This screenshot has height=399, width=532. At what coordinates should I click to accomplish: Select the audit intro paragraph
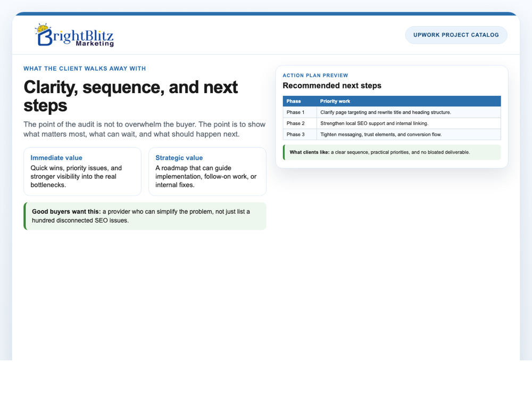(x=145, y=129)
